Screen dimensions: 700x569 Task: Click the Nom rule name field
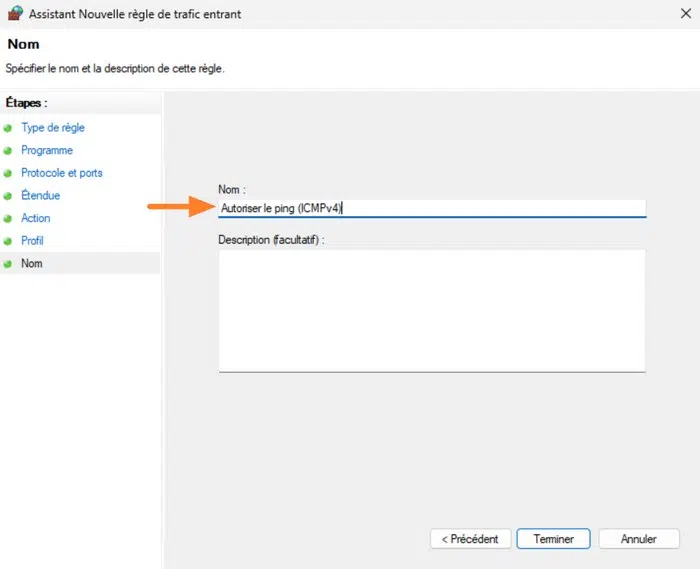[x=432, y=208]
